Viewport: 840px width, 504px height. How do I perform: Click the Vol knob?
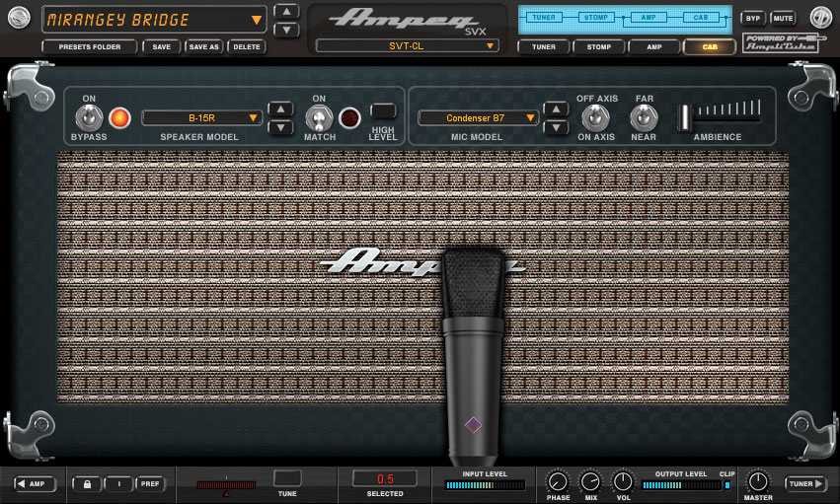tap(623, 481)
